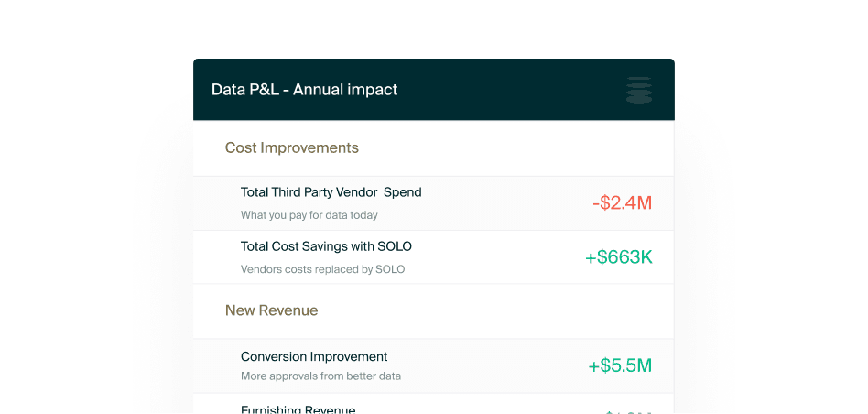Open Total Third Party Vendor Spend item

(x=331, y=192)
